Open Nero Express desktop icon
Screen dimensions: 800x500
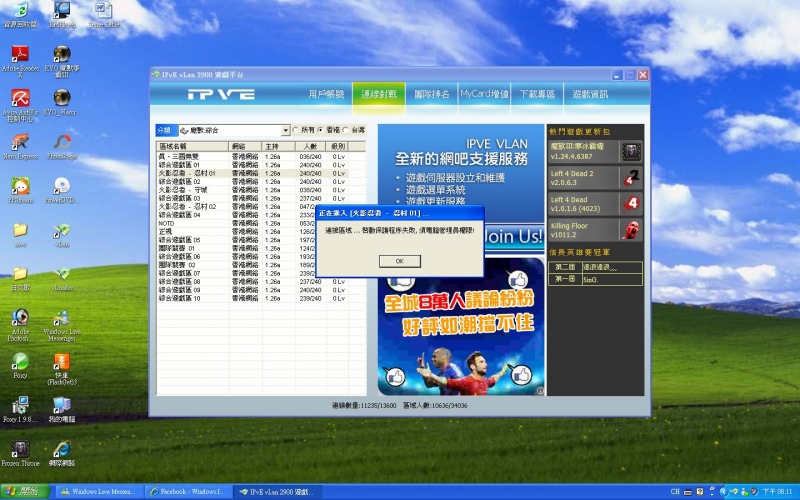20,147
